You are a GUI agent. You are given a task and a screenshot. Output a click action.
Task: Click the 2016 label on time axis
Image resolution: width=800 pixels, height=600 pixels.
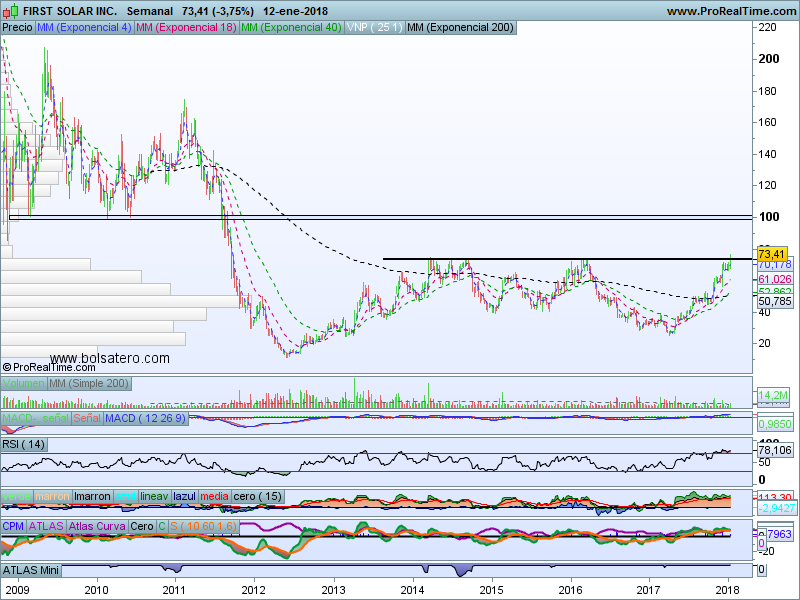click(x=570, y=590)
